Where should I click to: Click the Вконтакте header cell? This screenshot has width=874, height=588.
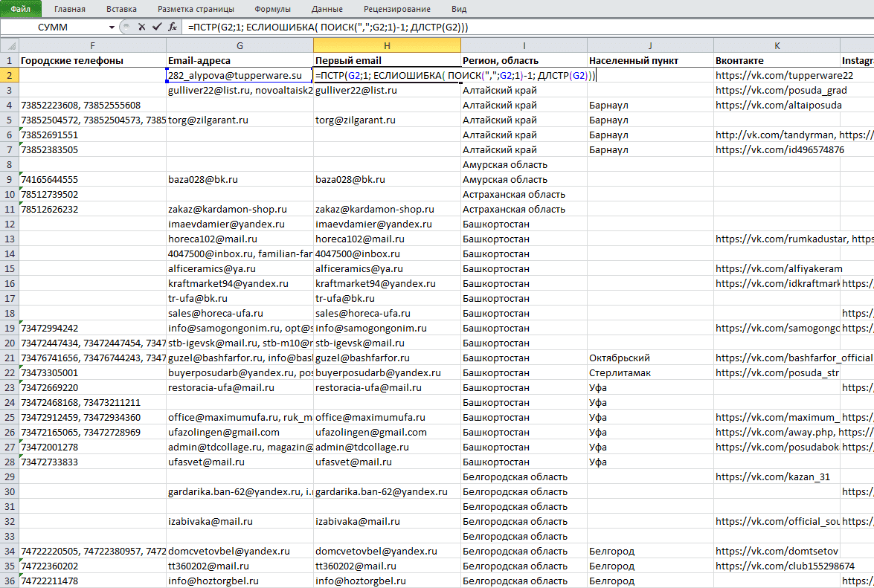pyautogui.click(x=777, y=61)
